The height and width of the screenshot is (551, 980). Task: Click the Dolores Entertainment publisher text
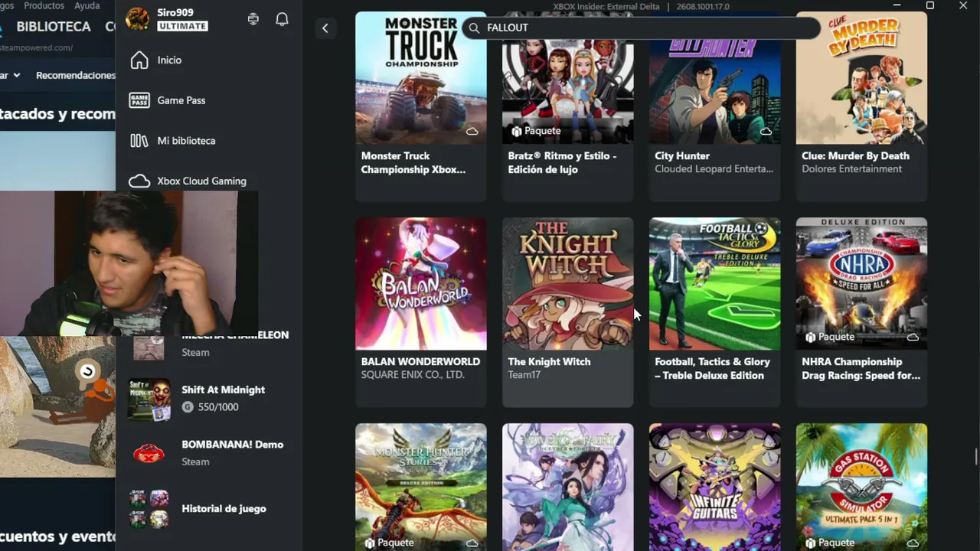click(852, 169)
